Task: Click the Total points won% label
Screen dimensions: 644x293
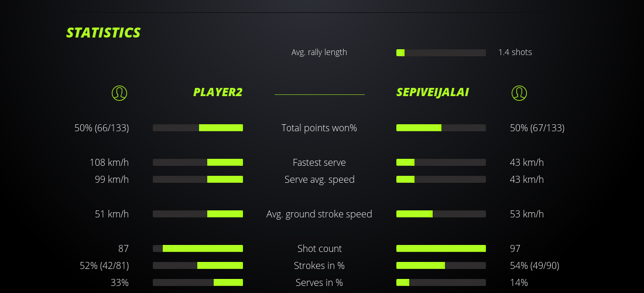Action: tap(319, 128)
